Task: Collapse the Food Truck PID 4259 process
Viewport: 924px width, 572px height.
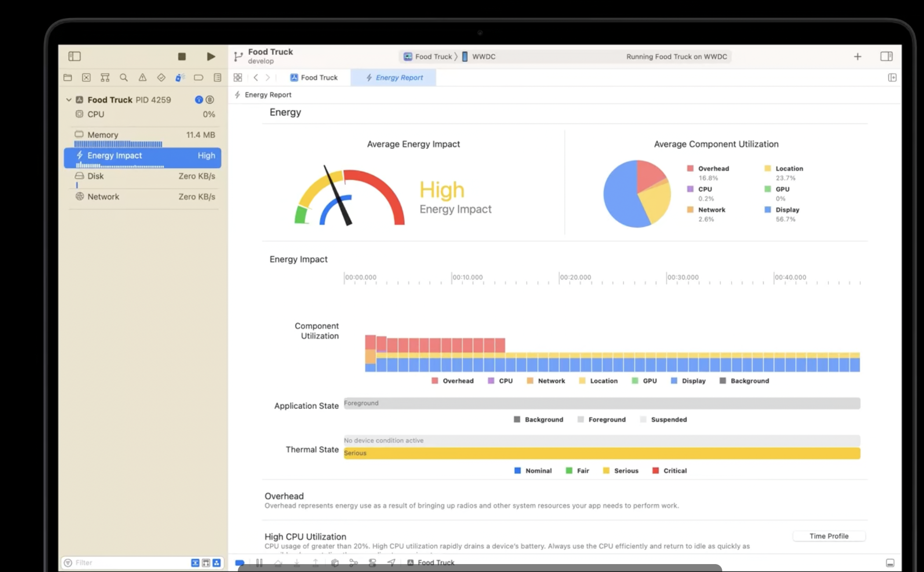Action: click(69, 100)
